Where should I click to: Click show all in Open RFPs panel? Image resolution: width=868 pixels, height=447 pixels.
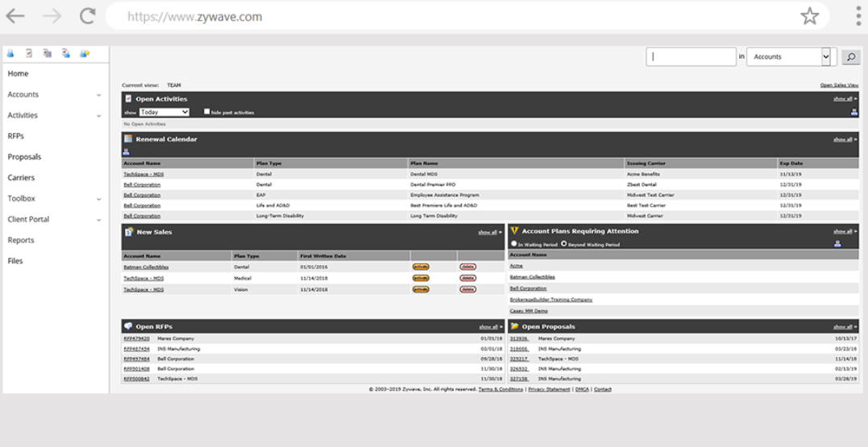(488, 327)
